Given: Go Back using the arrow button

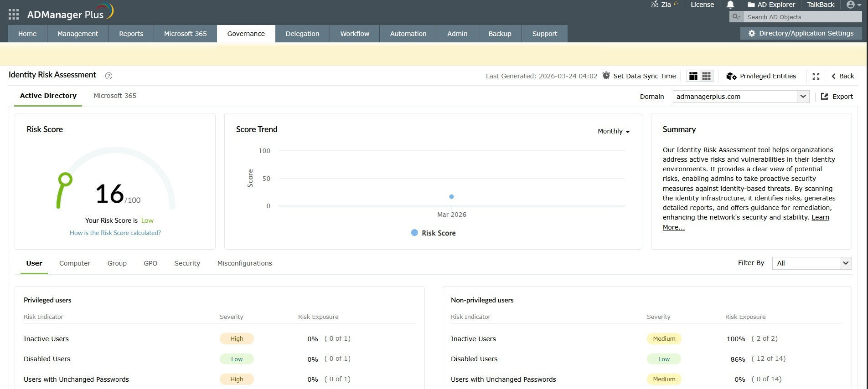Looking at the screenshot, I should click(843, 76).
